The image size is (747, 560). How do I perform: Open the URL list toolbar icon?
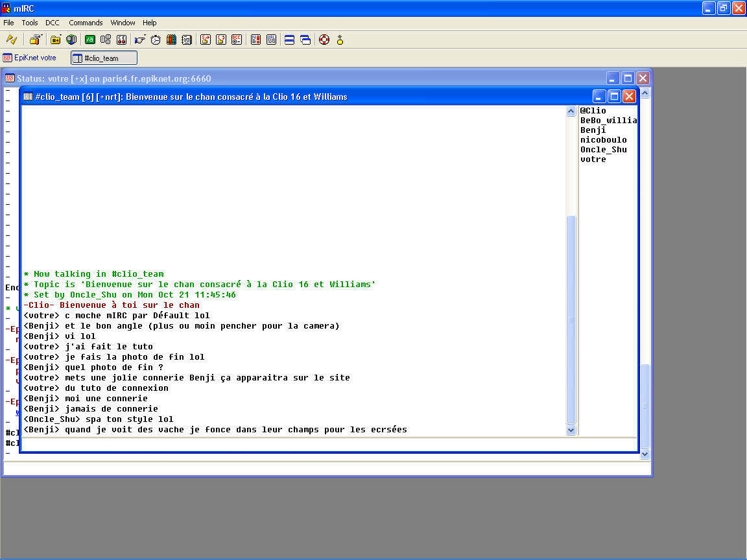pos(272,40)
